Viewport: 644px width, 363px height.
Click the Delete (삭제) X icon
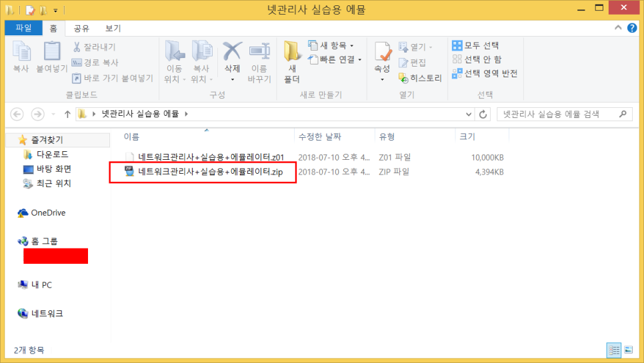tap(232, 53)
